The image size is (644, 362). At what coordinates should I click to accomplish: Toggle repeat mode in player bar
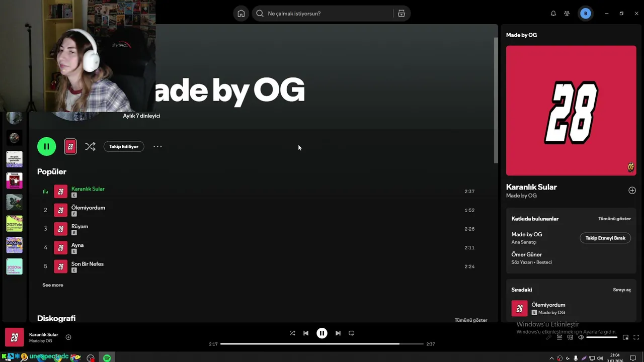352,333
